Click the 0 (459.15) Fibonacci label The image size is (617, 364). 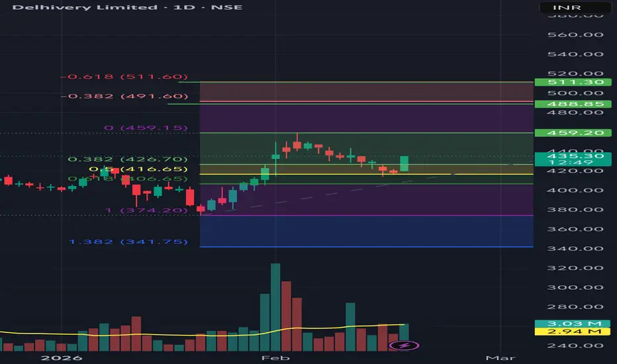click(146, 128)
